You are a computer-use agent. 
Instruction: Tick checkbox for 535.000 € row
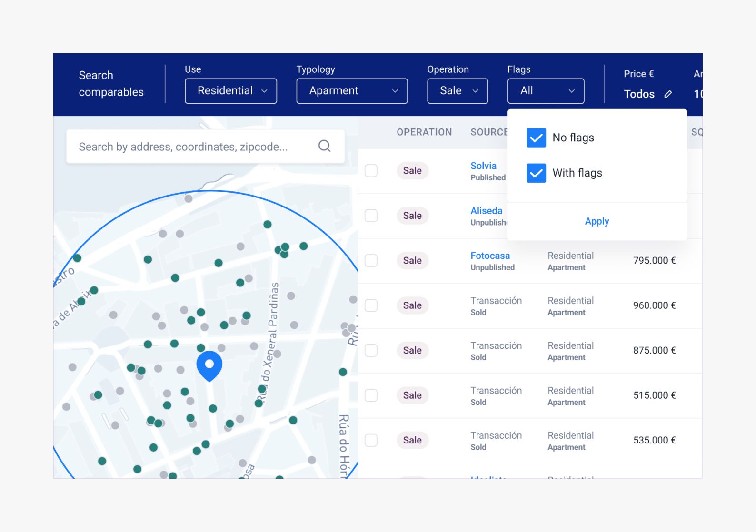click(371, 441)
